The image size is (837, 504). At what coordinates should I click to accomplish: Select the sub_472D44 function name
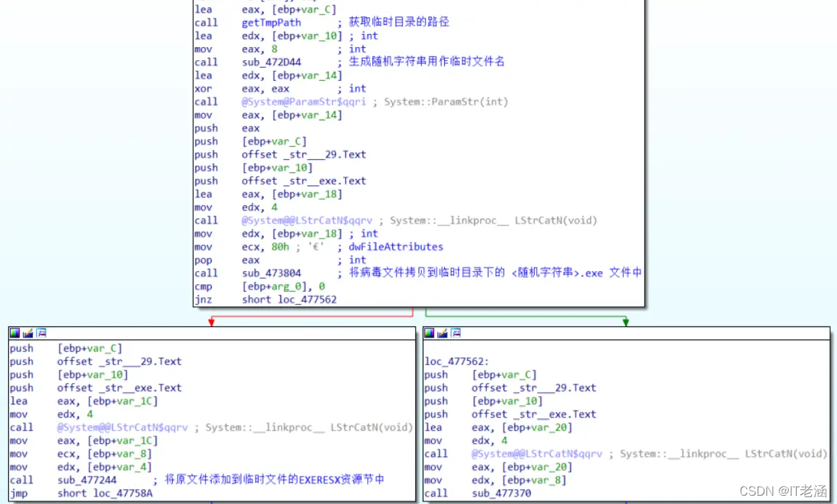pyautogui.click(x=271, y=62)
